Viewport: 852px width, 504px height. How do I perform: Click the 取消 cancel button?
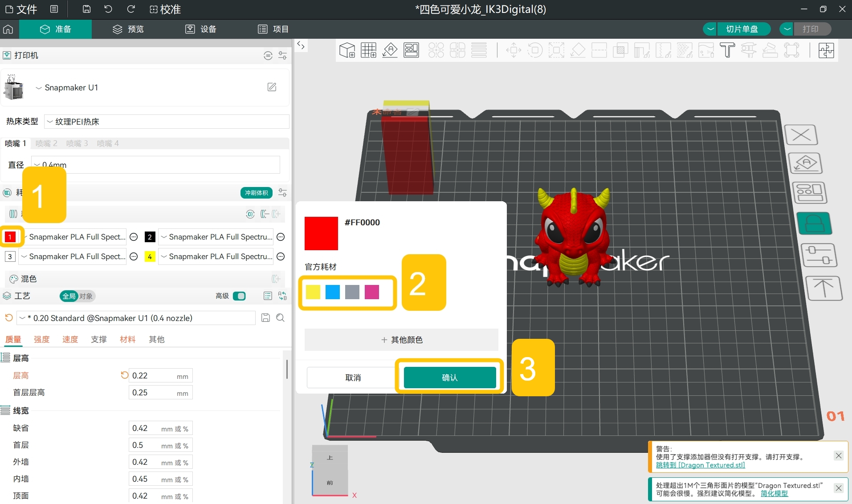pos(353,378)
